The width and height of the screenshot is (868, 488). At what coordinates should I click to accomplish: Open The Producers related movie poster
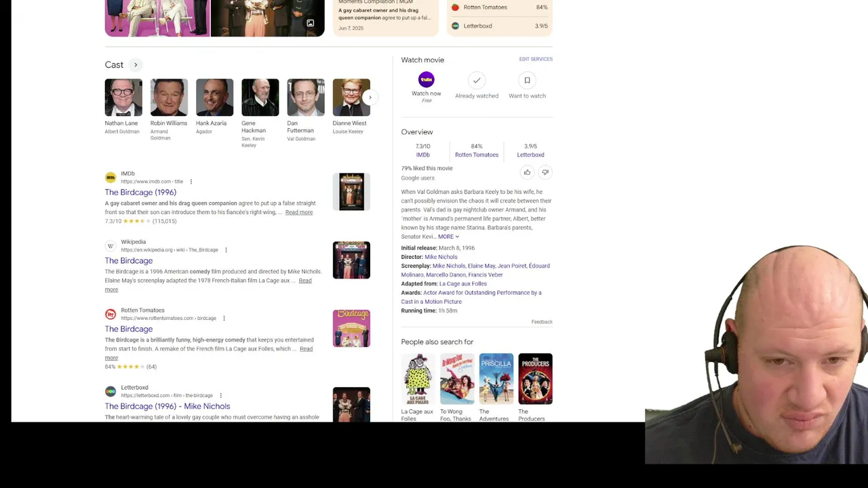535,379
